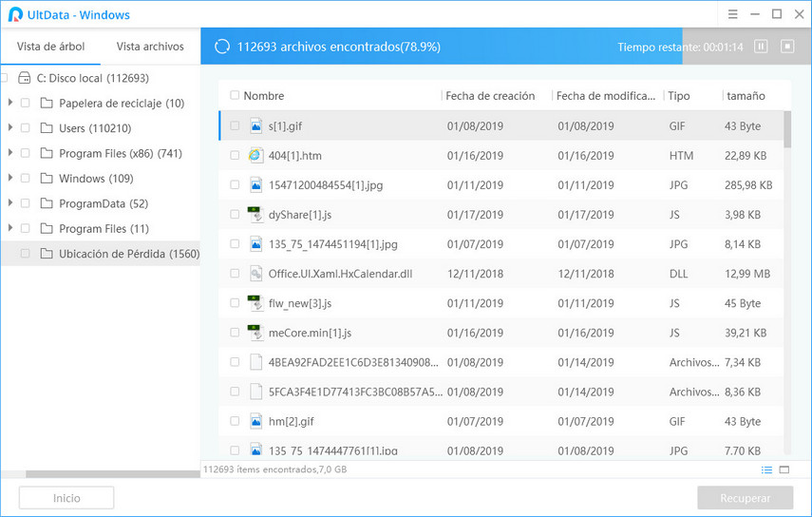Click the Recuperar button
Image resolution: width=812 pixels, height=517 pixels.
(746, 498)
